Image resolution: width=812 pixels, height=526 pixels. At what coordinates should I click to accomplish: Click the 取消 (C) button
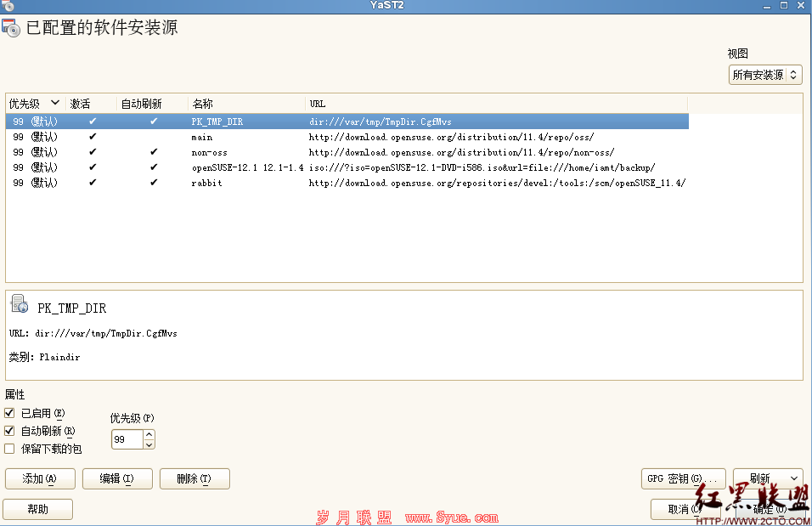tap(685, 509)
